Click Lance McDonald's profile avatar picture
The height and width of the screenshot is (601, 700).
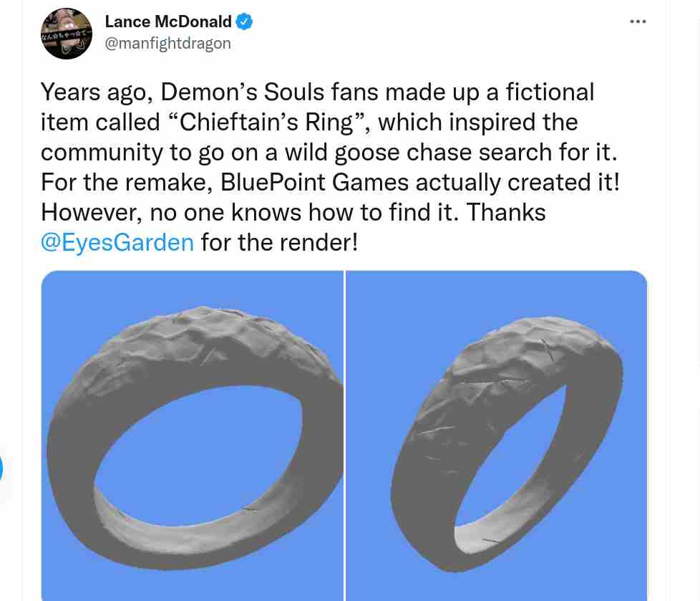coord(67,34)
